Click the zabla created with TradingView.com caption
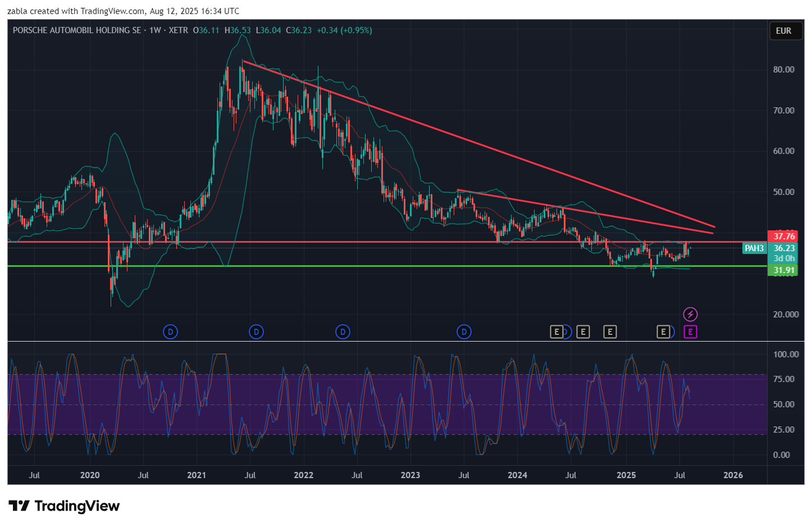Viewport: 812px width, 527px height. [x=123, y=11]
